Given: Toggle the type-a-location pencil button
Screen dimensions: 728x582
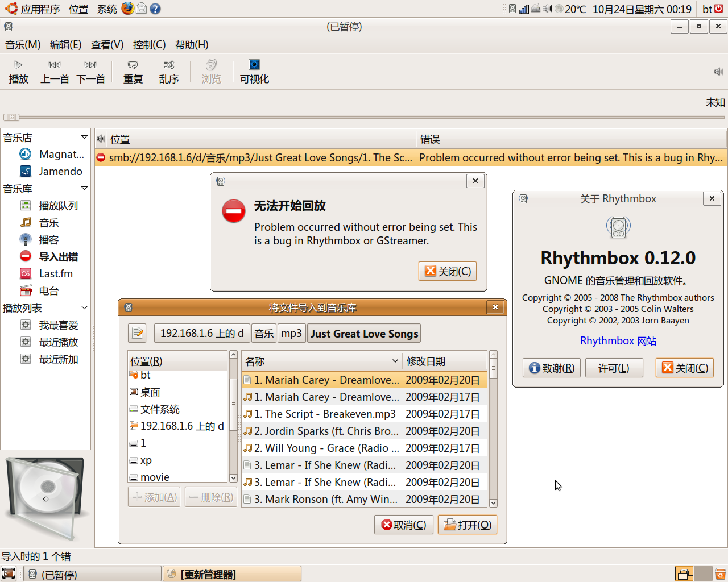Looking at the screenshot, I should [137, 333].
